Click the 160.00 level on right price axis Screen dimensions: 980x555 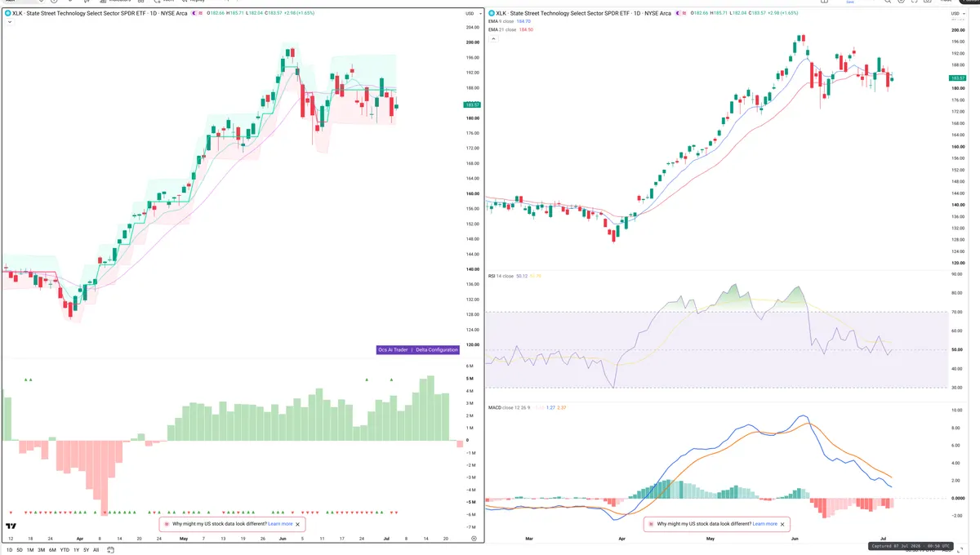click(957, 147)
